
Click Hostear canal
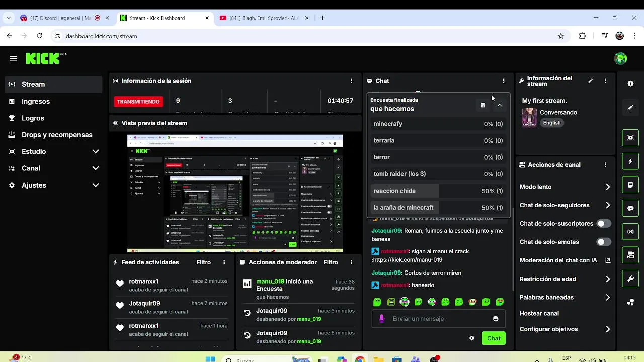tap(539, 313)
